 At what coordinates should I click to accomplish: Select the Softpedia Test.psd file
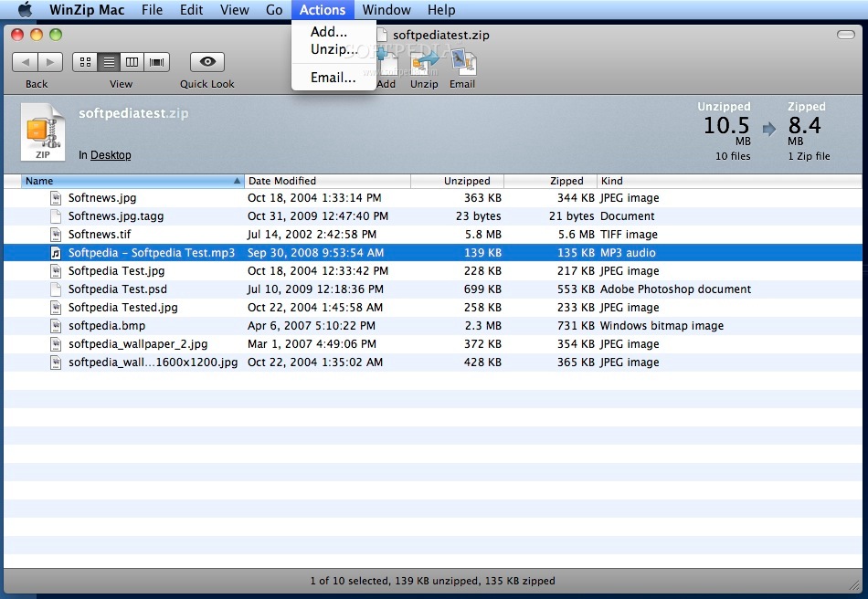click(117, 289)
